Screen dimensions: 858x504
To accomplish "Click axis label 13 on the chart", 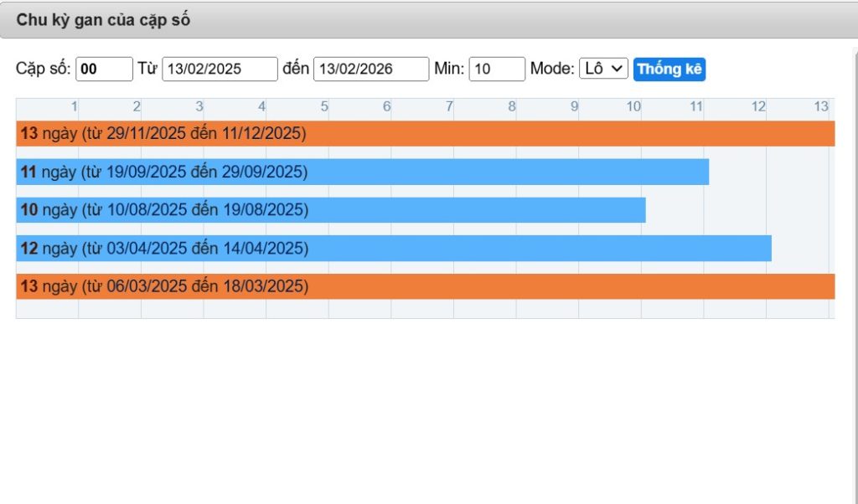I will coord(821,106).
